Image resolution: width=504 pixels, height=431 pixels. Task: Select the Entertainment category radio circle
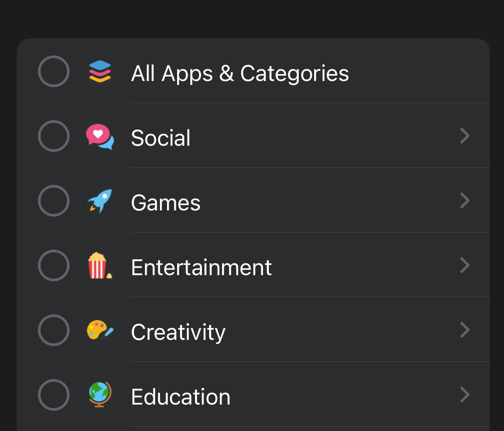(x=54, y=265)
